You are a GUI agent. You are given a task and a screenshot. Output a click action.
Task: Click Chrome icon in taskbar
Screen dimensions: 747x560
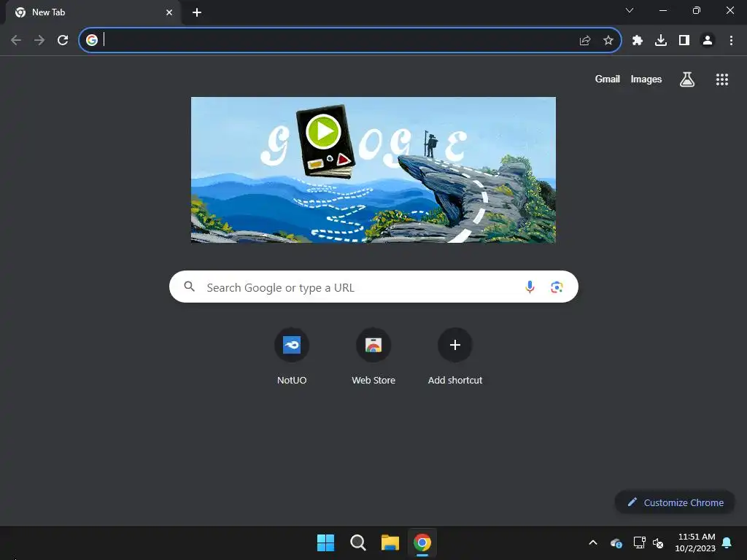pyautogui.click(x=422, y=542)
